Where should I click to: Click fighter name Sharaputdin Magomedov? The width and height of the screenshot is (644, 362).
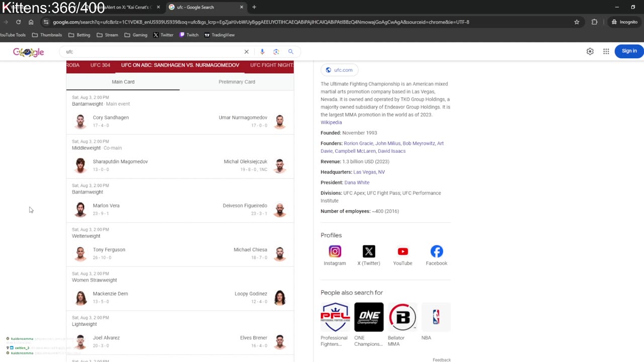tap(120, 162)
